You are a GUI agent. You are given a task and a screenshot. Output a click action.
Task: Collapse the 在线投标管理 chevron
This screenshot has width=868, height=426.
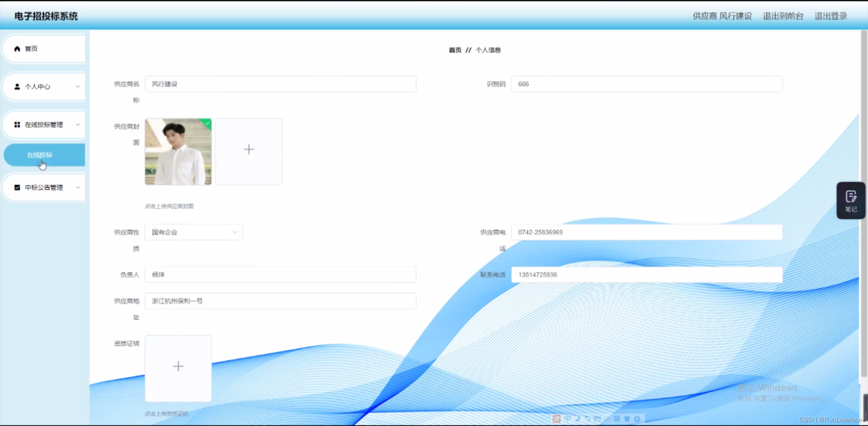pyautogui.click(x=78, y=124)
